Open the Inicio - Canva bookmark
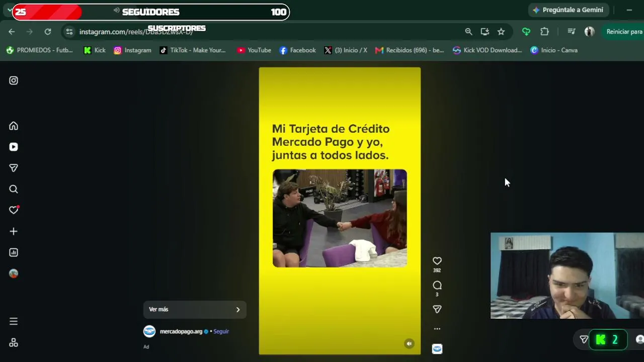This screenshot has height=362, width=644. (554, 50)
